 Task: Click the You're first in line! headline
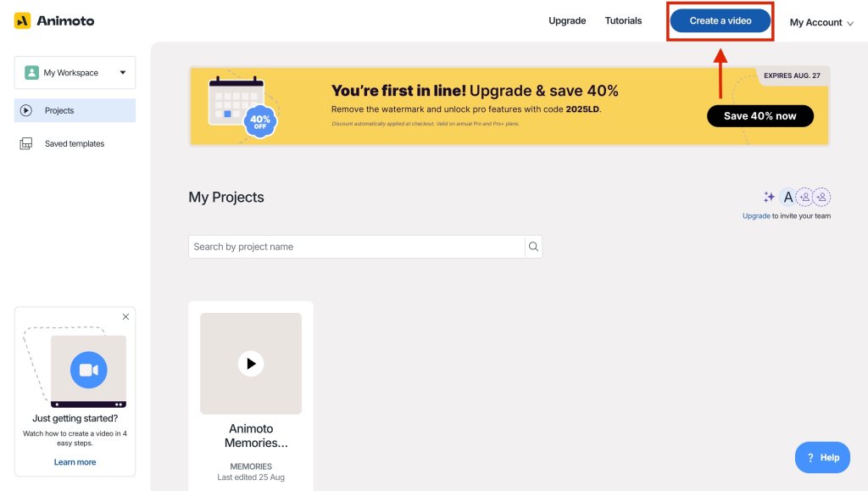tap(398, 90)
